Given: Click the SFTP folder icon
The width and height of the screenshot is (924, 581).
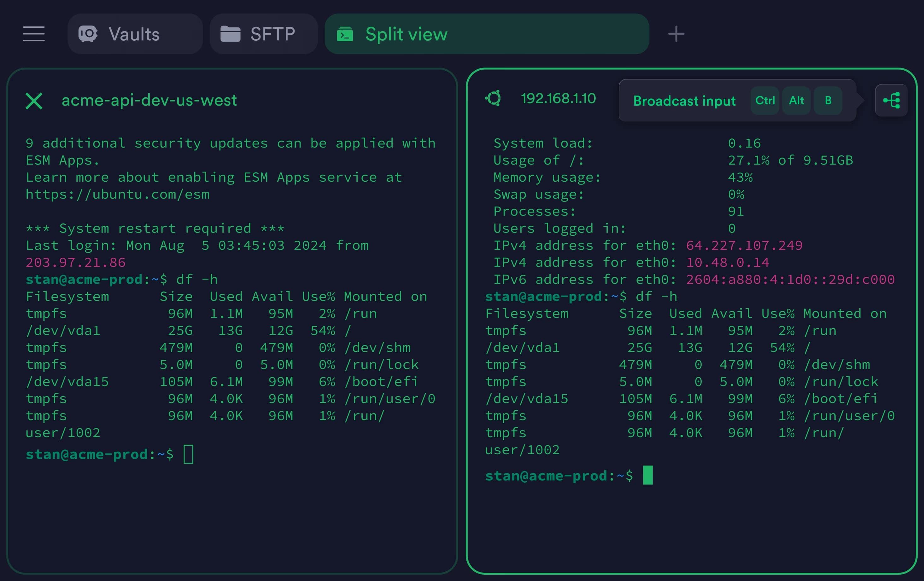Looking at the screenshot, I should [230, 34].
